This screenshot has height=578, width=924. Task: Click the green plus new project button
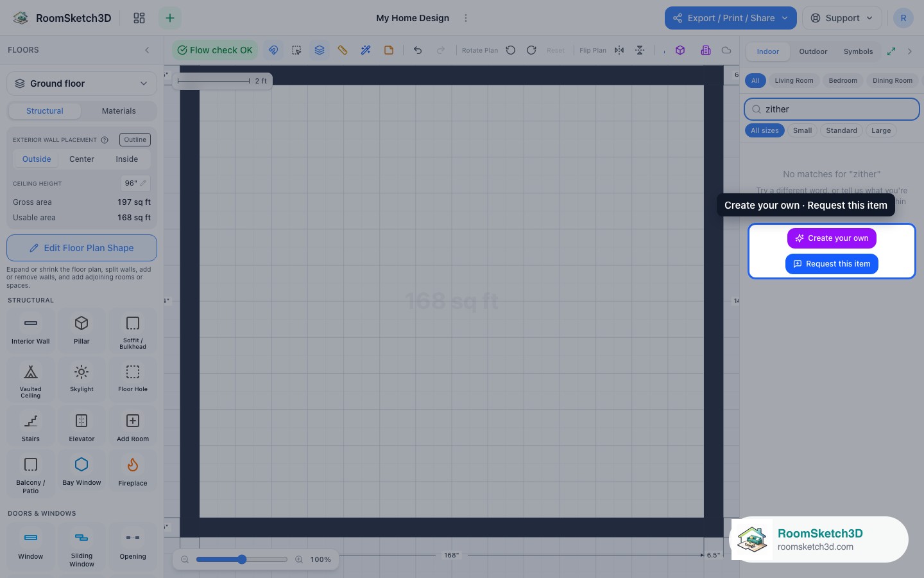pos(170,18)
